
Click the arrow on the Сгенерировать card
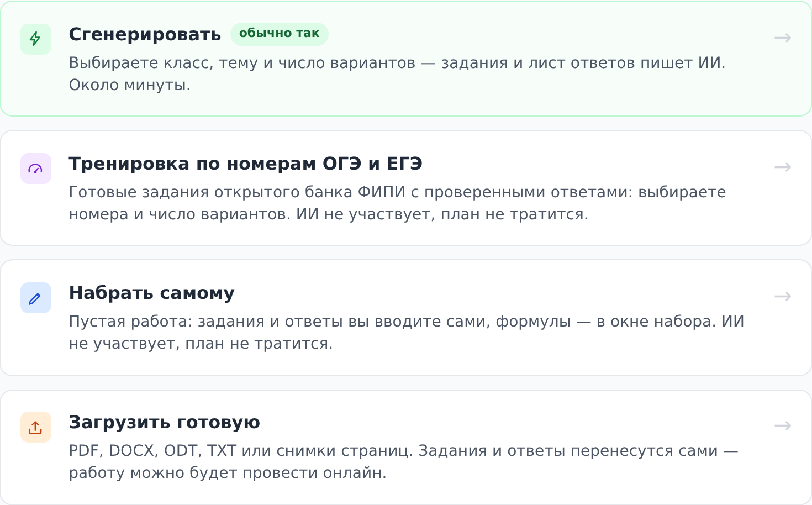(x=783, y=38)
